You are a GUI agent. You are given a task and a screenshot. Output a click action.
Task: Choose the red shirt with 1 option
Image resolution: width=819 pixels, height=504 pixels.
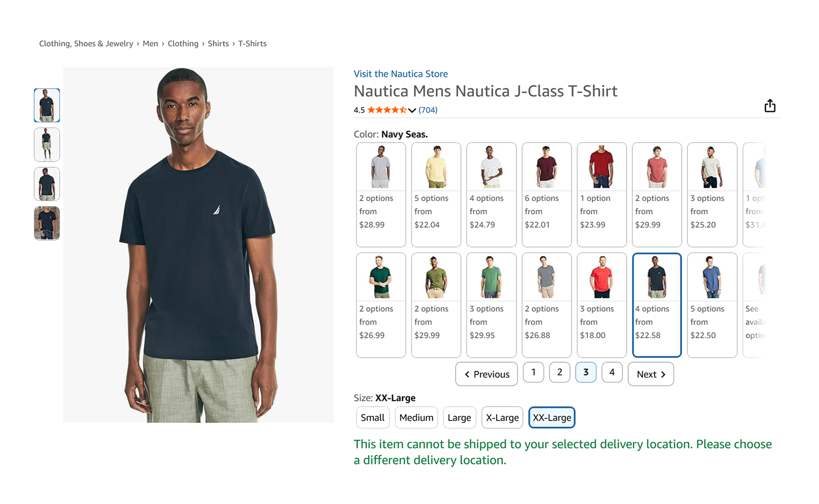click(602, 194)
